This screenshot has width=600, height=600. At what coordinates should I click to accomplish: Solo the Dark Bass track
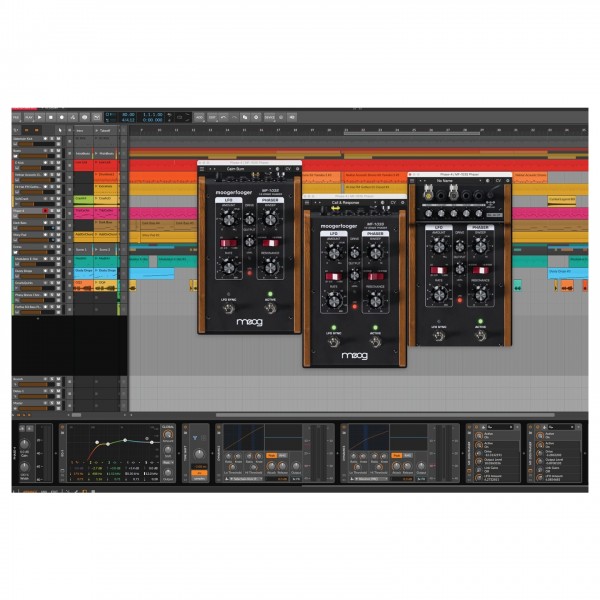click(x=52, y=223)
